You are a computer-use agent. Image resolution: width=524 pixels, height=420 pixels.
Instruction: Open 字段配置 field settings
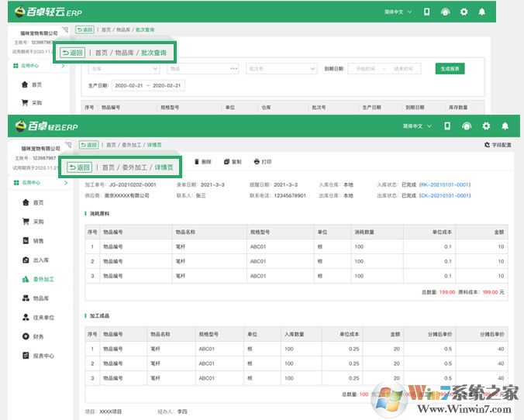pyautogui.click(x=496, y=145)
